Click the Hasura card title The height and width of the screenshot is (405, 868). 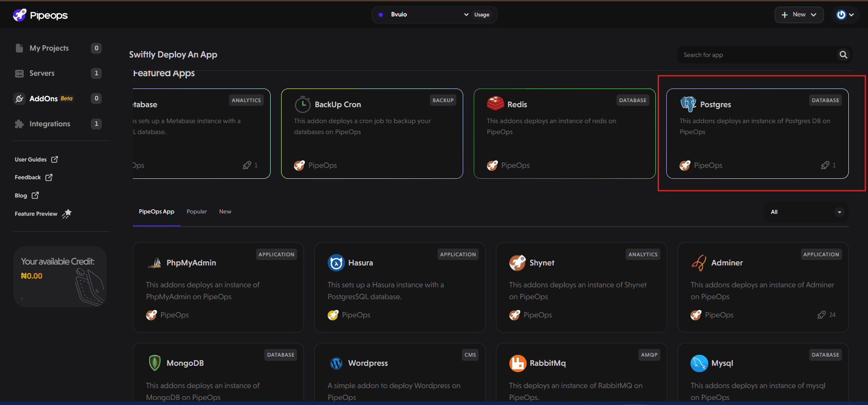tap(361, 263)
